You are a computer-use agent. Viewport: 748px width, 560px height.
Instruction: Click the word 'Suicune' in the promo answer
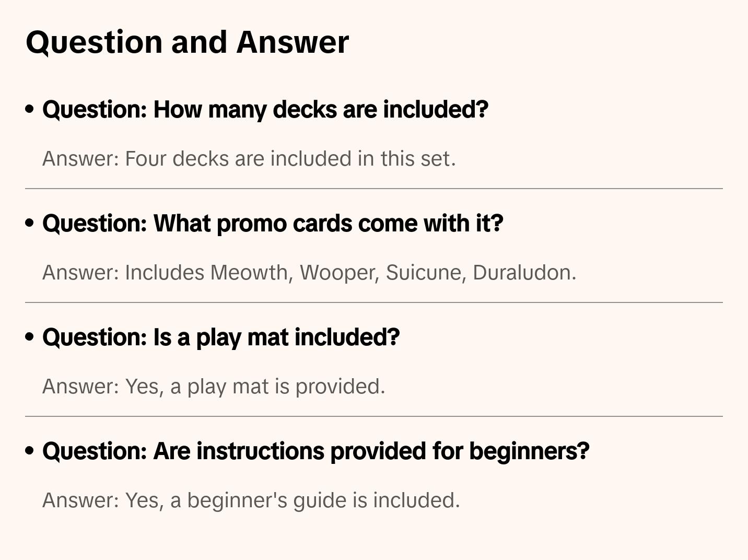(x=424, y=273)
